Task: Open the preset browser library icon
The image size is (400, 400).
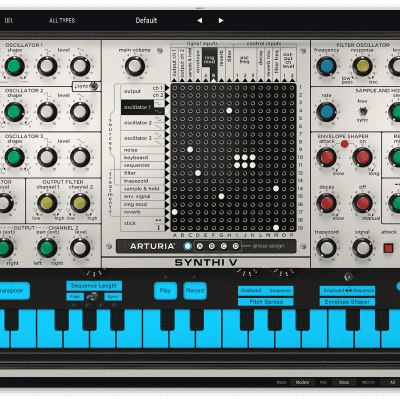Action: (8, 20)
